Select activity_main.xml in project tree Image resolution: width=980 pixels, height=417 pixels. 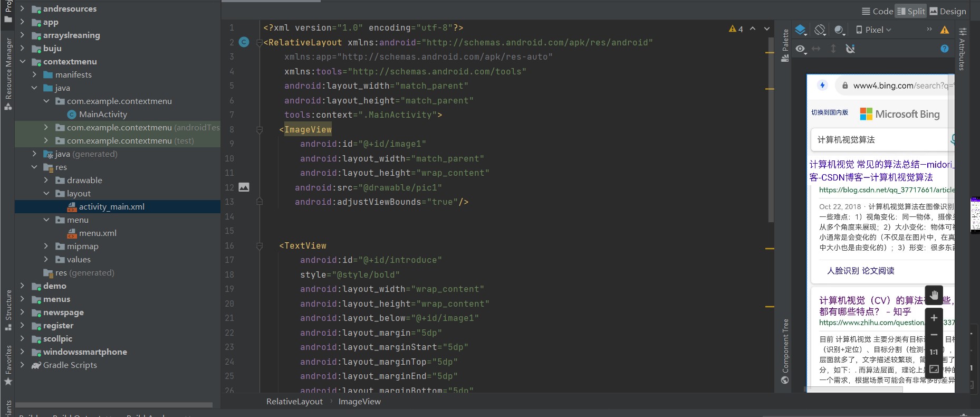click(111, 206)
